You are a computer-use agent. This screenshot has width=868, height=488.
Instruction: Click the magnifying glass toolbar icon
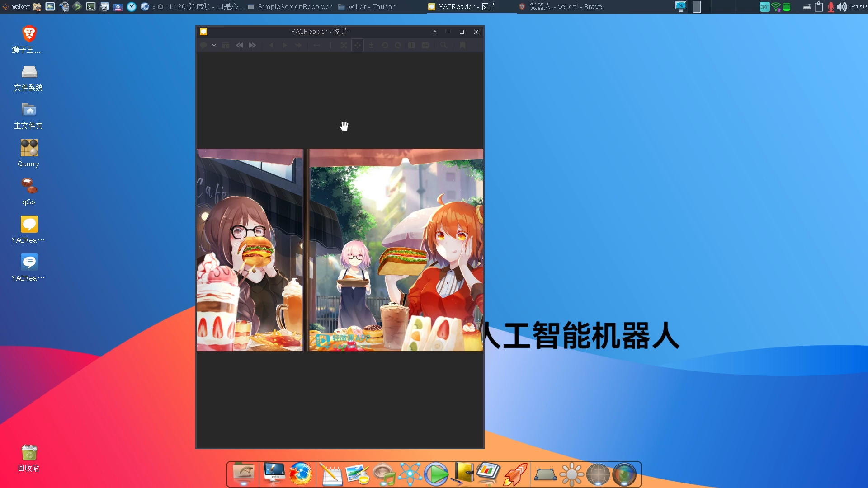(x=444, y=45)
